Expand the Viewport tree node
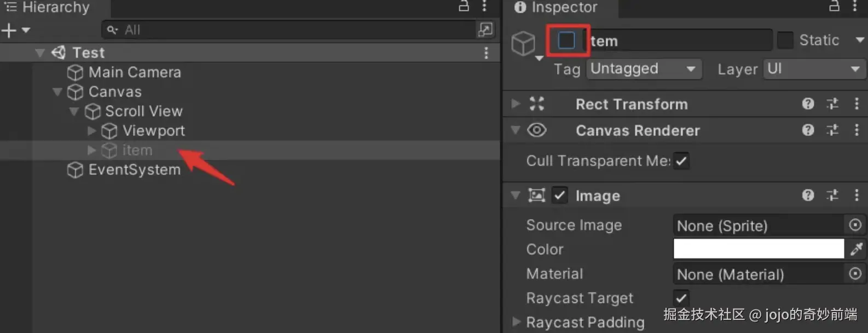 [91, 131]
